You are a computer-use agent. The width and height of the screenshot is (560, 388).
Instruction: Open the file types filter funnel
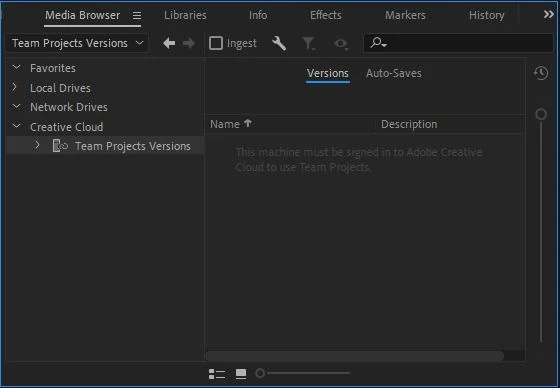click(308, 44)
